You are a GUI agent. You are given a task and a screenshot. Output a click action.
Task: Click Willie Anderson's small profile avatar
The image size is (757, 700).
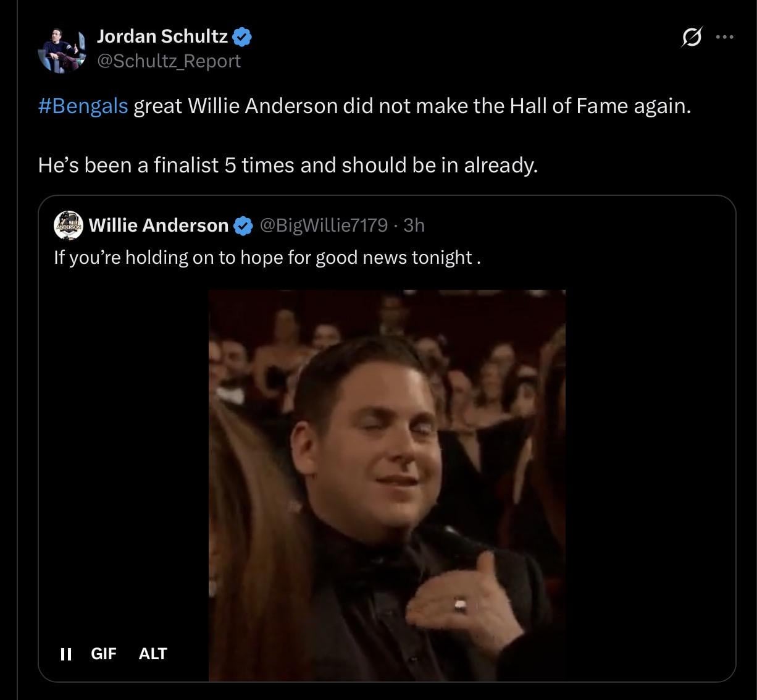[68, 225]
